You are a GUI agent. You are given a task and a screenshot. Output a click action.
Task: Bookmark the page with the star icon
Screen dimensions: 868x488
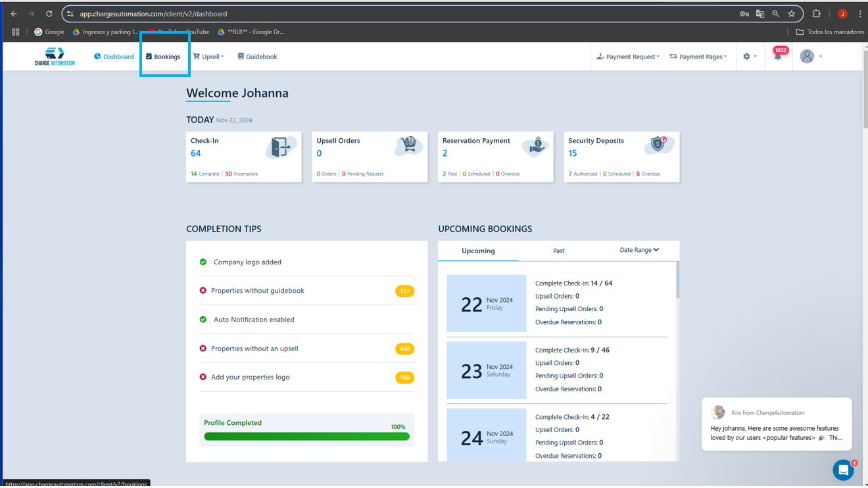[x=792, y=14]
